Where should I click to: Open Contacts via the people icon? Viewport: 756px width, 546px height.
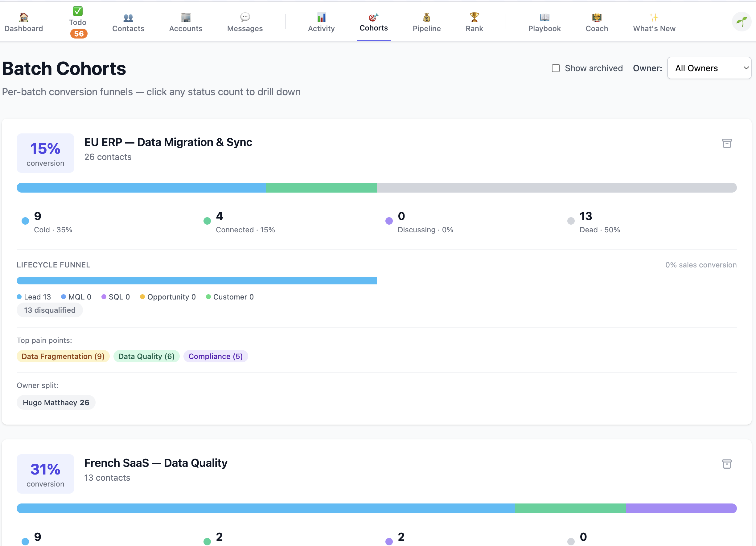(x=128, y=19)
